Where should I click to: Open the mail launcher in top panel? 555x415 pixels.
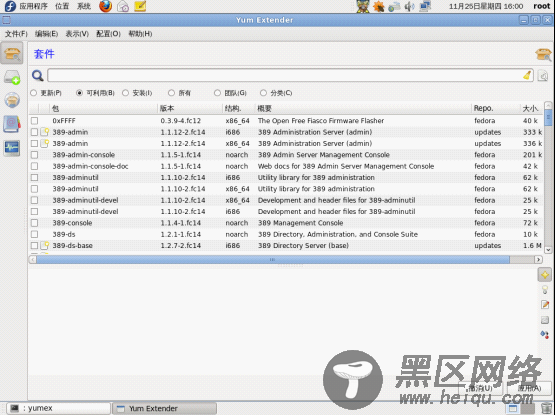[x=123, y=6]
